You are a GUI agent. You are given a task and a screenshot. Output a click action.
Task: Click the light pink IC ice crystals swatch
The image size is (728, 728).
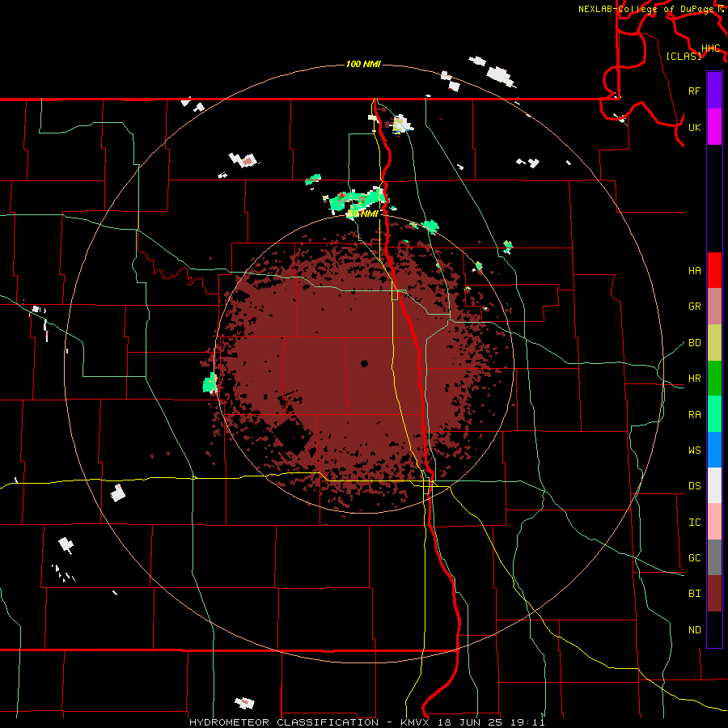click(x=714, y=522)
